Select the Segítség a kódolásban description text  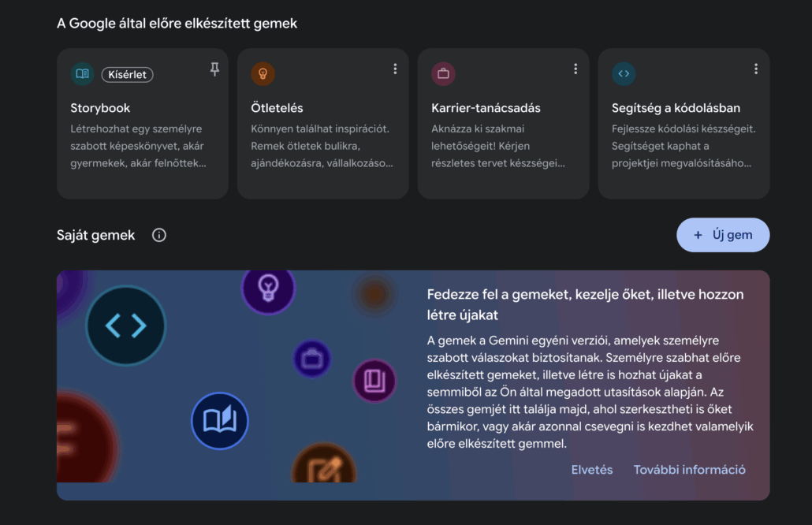(x=682, y=147)
